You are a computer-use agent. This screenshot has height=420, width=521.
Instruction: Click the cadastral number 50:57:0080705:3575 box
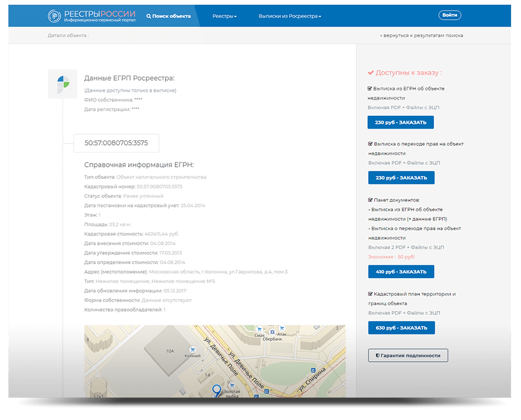tap(116, 143)
